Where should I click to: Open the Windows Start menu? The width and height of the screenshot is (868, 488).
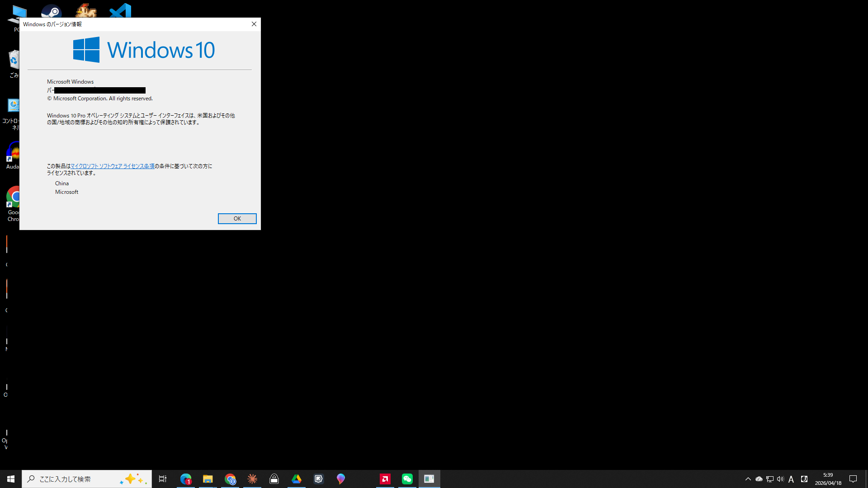[11, 479]
